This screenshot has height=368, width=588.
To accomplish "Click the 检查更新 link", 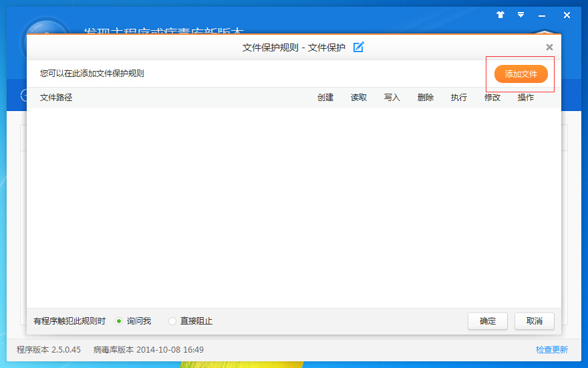I will 551,349.
